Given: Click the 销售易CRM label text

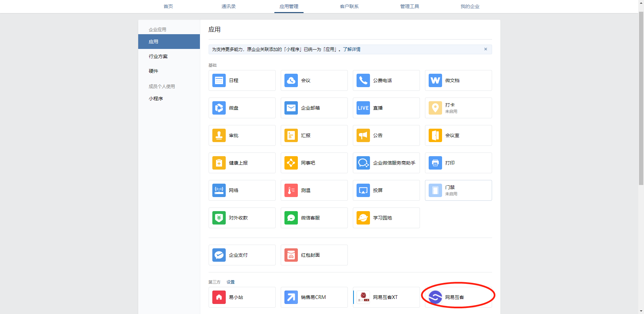Looking at the screenshot, I should coord(313,297).
